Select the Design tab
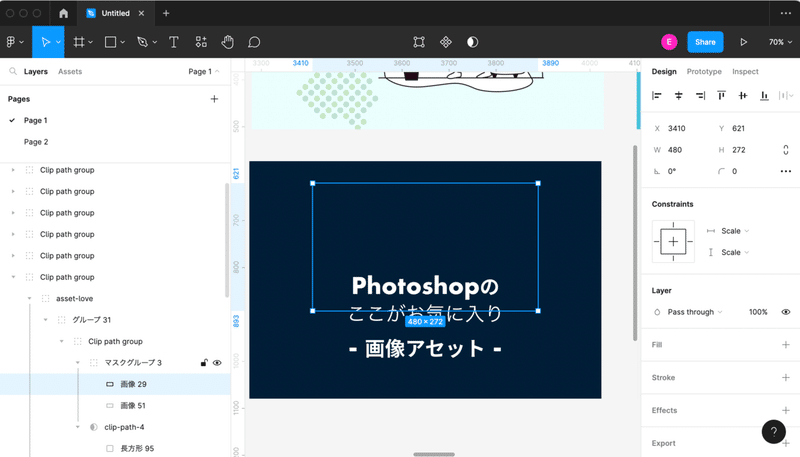The image size is (800, 457). tap(664, 71)
